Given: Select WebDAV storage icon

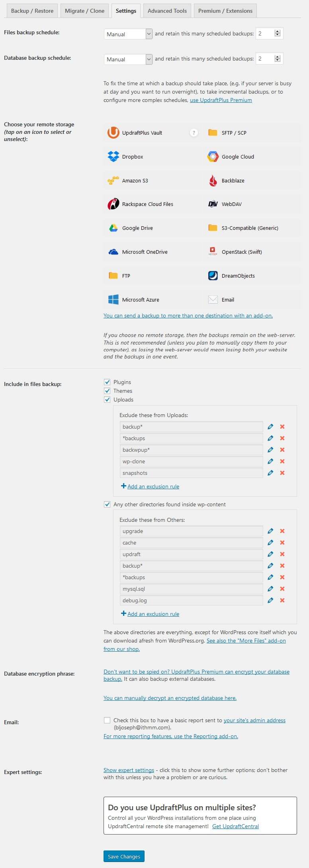Looking at the screenshot, I should (x=213, y=204).
